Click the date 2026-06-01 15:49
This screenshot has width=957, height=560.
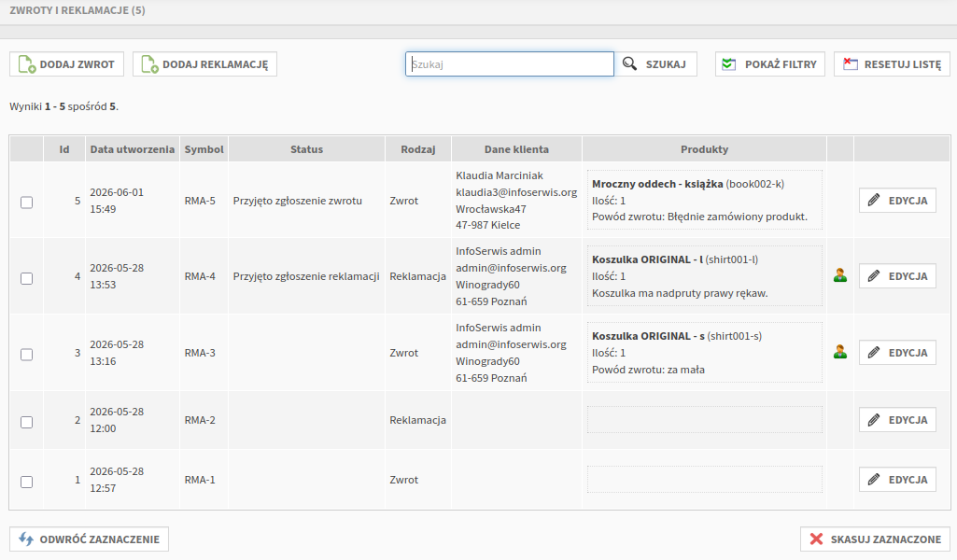117,201
